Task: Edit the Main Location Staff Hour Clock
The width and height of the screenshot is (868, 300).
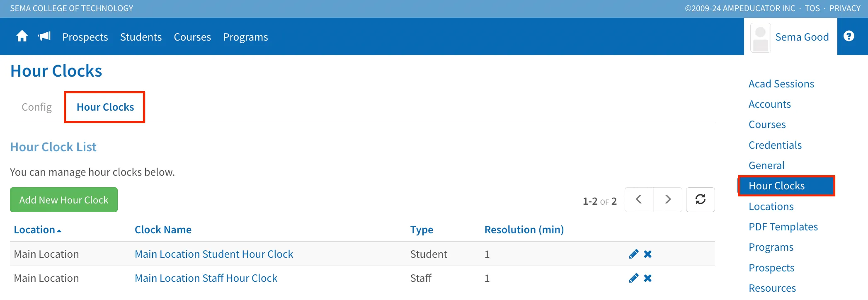Action: [x=633, y=278]
